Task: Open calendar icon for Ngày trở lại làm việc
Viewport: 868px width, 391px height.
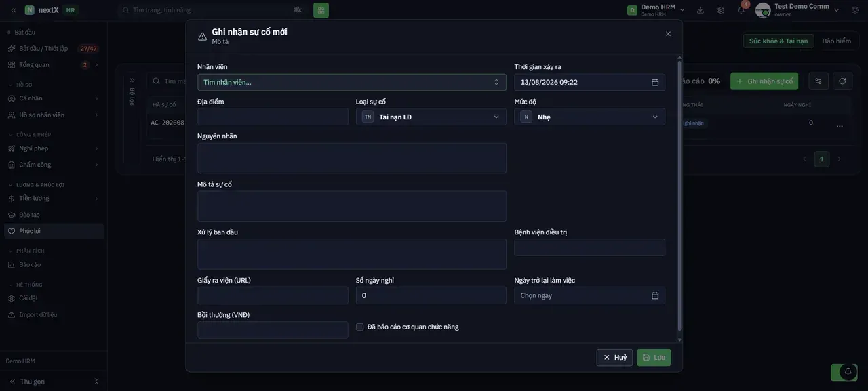Action: click(655, 295)
